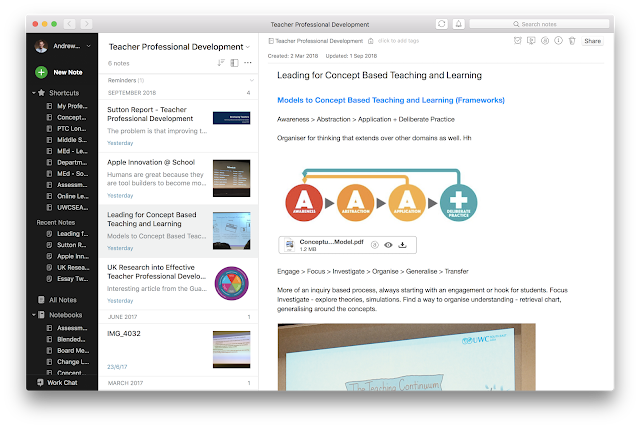Click the reminder alarm clock icon
The image size is (640, 428).
[x=518, y=40]
